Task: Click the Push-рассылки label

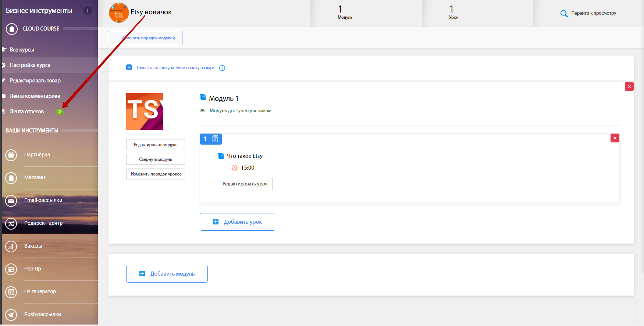Action: (x=43, y=314)
